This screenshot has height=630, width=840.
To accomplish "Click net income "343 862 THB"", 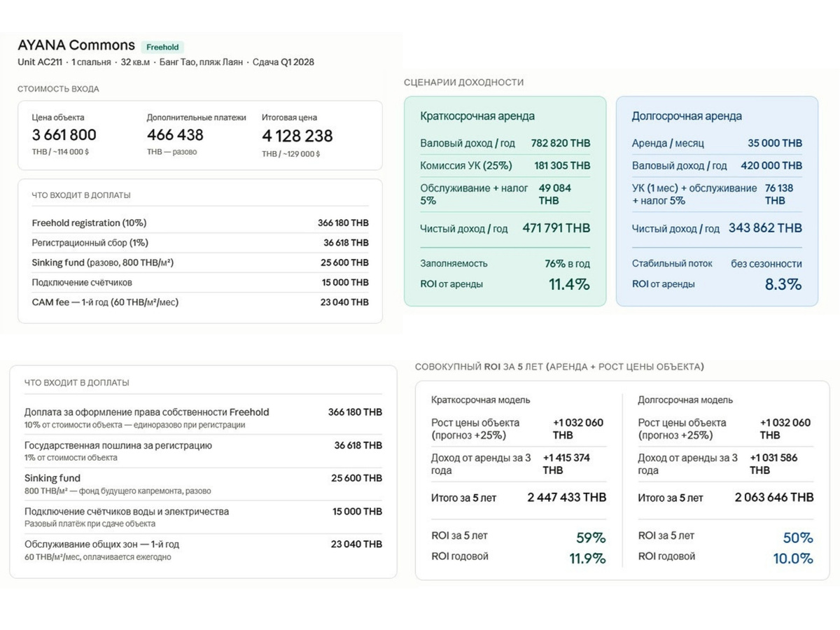I will click(766, 228).
